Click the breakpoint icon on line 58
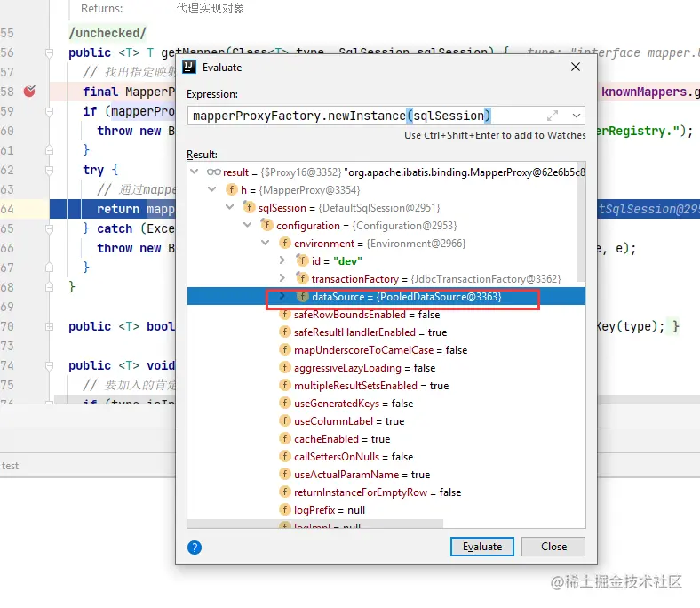700x608 pixels. coord(29,92)
